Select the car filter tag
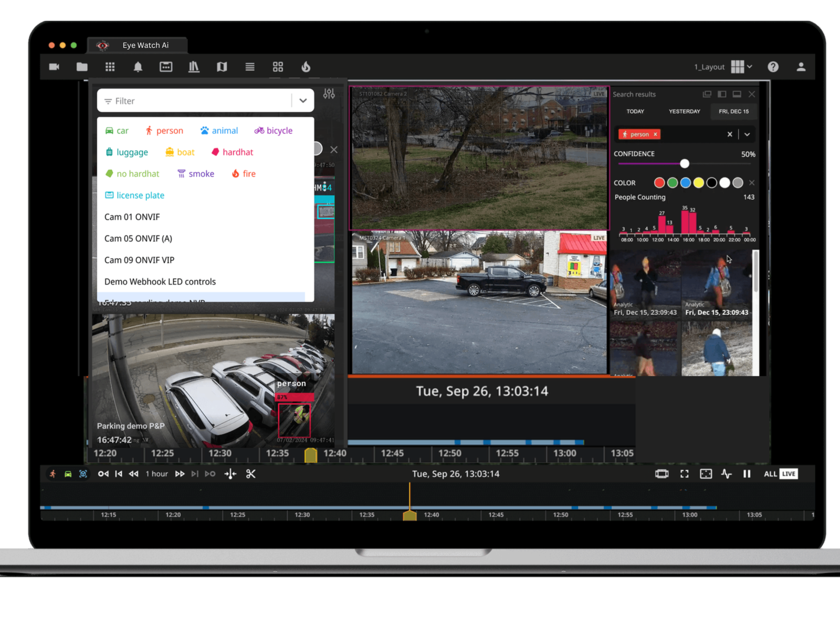The height and width of the screenshot is (630, 840). click(x=117, y=131)
